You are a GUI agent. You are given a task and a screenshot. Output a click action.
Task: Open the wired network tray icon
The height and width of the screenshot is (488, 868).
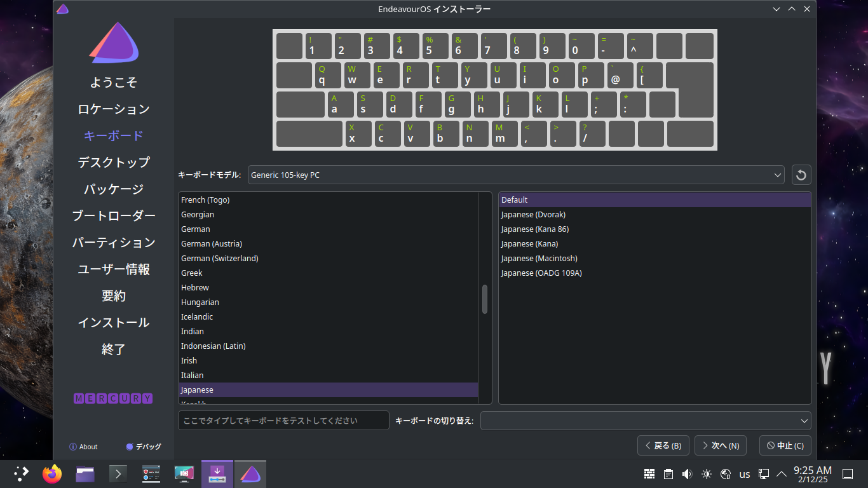[764, 474]
